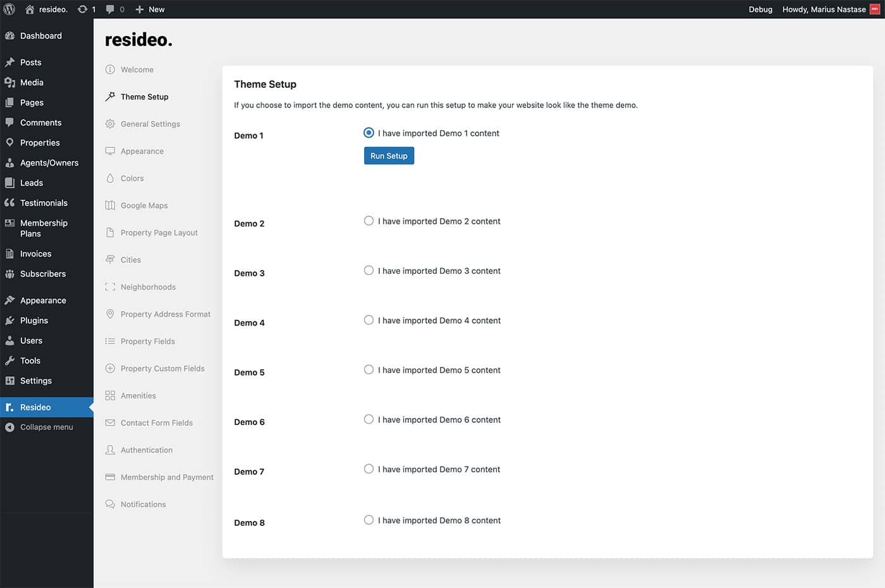The height and width of the screenshot is (588, 885).
Task: Open the New content dropdown
Action: 150,9
